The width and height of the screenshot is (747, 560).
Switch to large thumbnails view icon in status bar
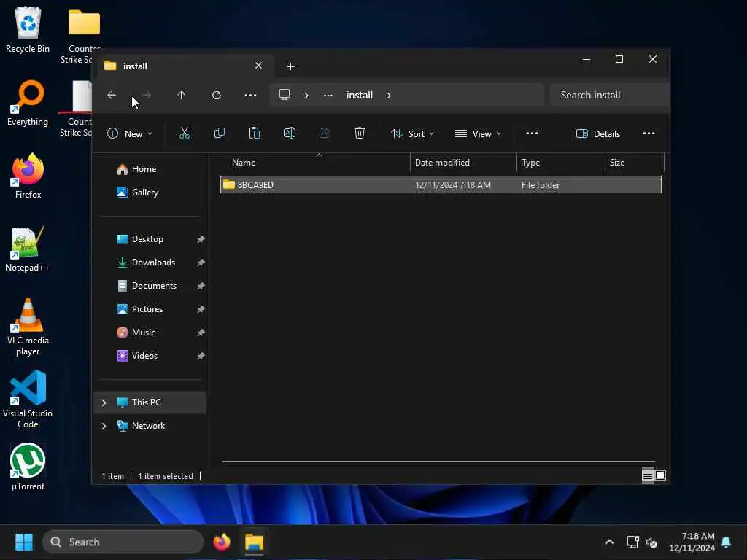[x=660, y=475]
